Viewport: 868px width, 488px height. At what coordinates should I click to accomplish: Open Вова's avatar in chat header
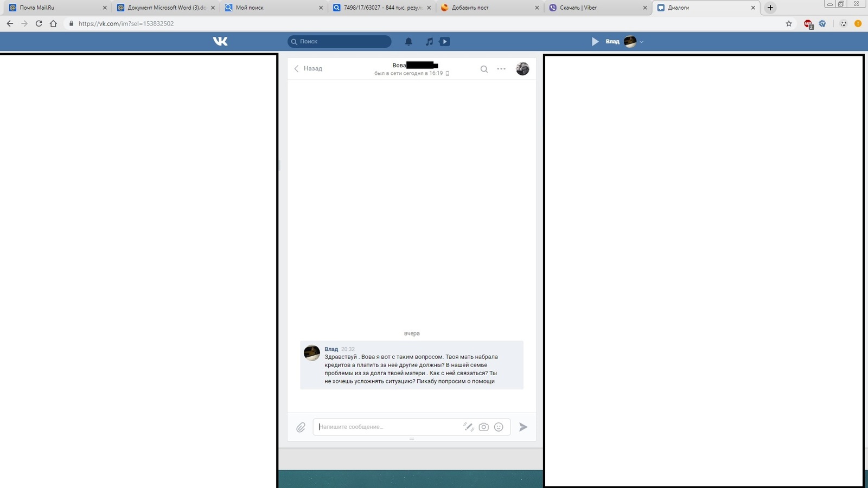522,69
